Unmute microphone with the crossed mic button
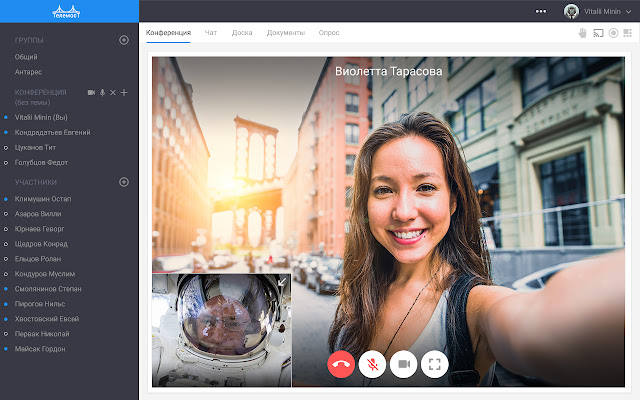The image size is (640, 400). pyautogui.click(x=372, y=364)
